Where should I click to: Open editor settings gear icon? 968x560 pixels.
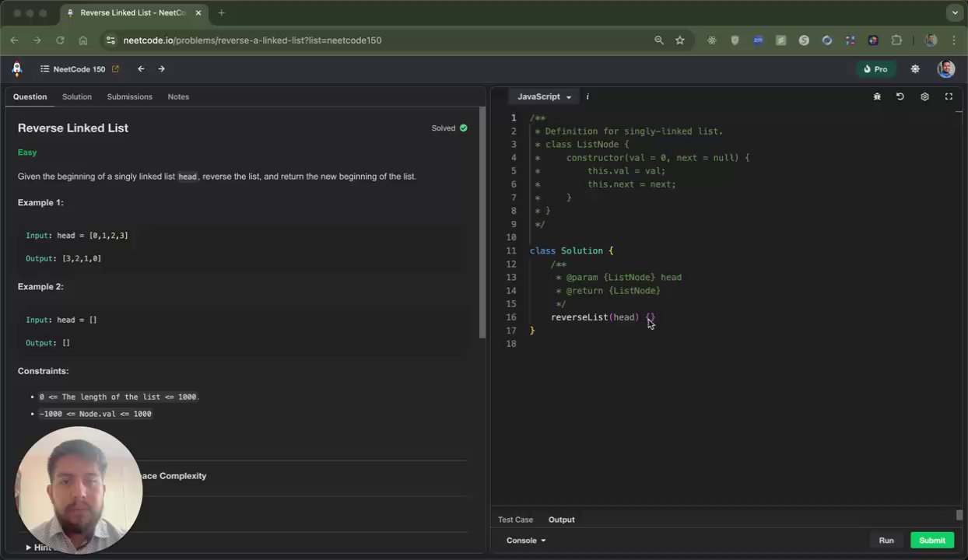(924, 96)
